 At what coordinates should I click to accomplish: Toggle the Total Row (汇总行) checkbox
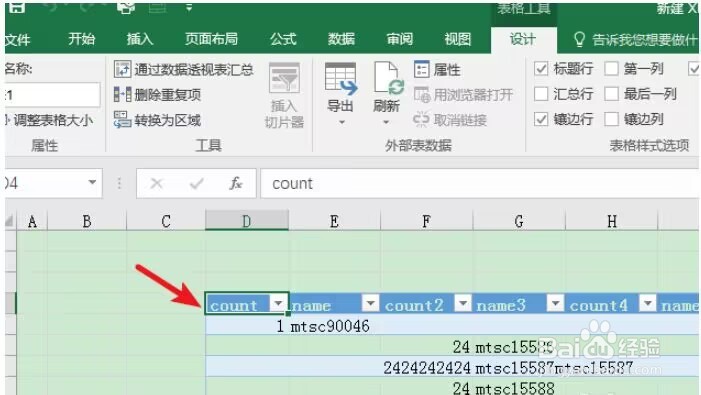pos(541,94)
